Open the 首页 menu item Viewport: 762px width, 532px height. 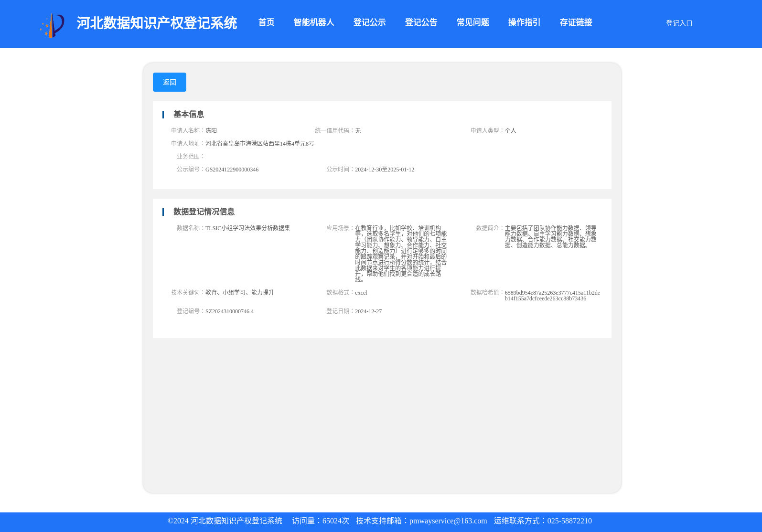pos(266,22)
